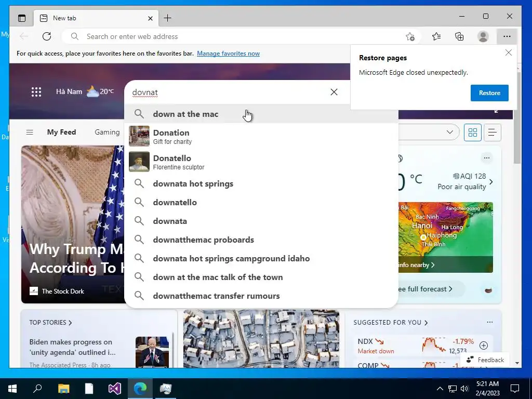The image size is (532, 399).
Task: Switch feed to grid layout view
Action: 472,132
